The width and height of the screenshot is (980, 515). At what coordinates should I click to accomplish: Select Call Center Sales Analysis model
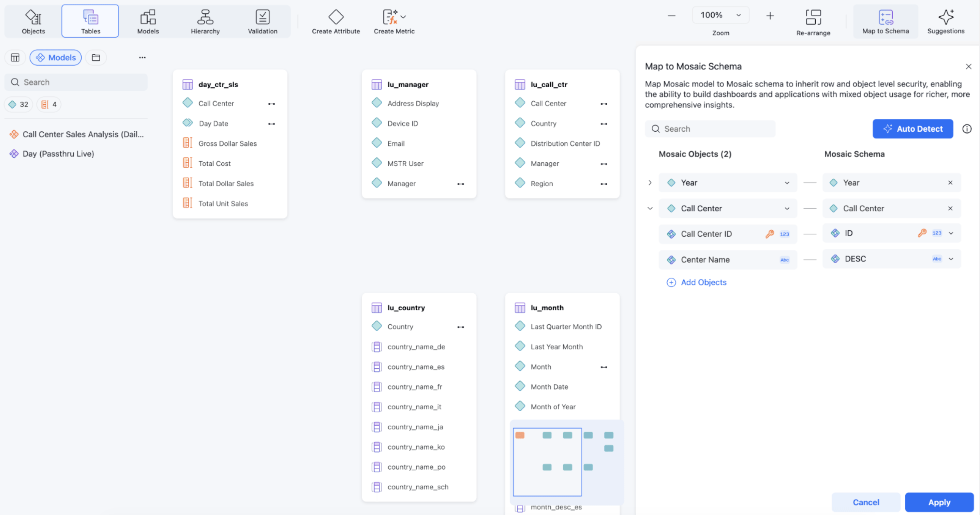76,134
